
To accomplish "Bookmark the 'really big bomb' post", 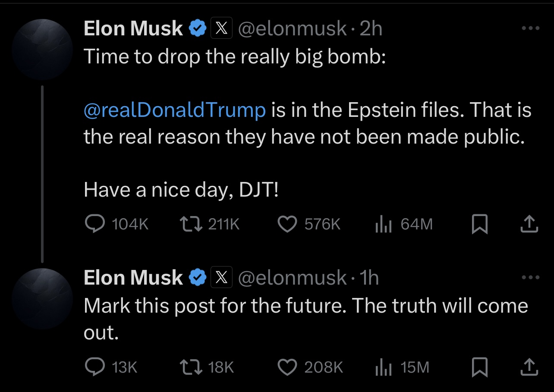I will coord(479,224).
